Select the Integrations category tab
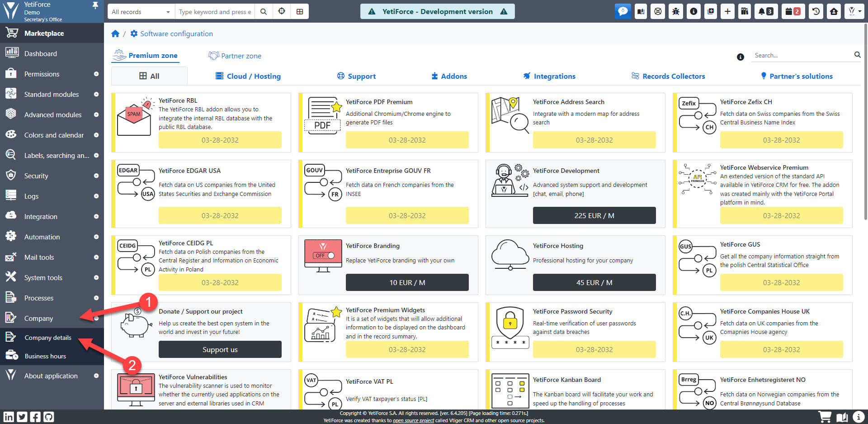Image resolution: width=868 pixels, height=424 pixels. pyautogui.click(x=549, y=76)
